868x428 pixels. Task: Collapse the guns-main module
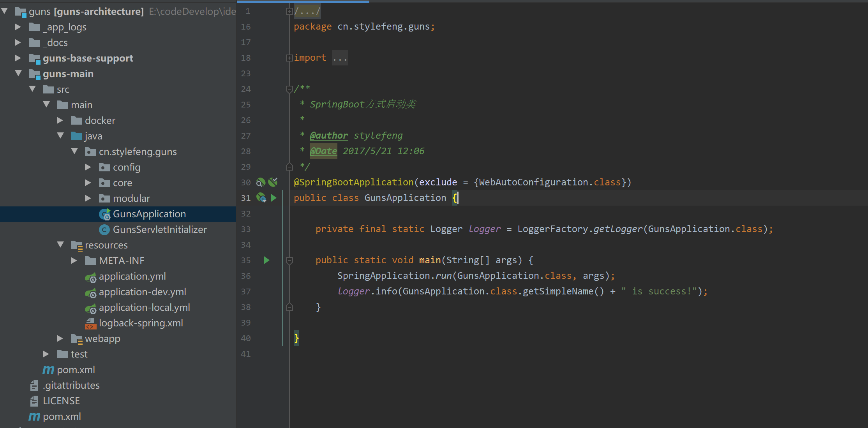pyautogui.click(x=18, y=73)
